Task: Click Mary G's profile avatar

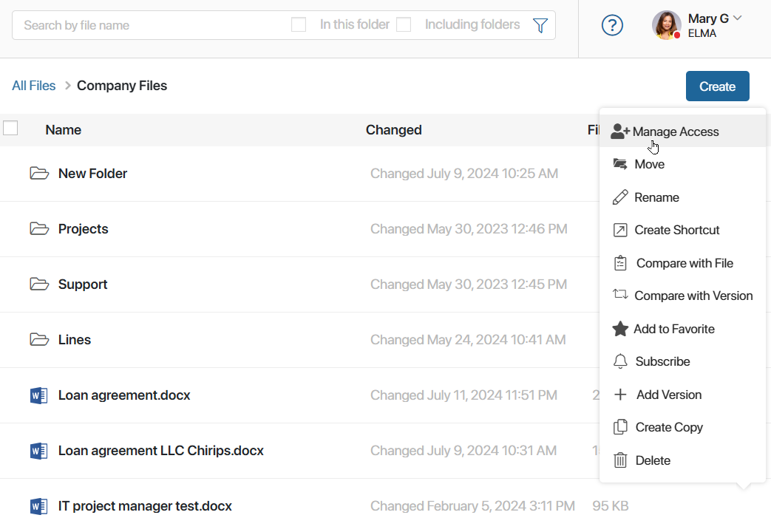Action: point(666,25)
